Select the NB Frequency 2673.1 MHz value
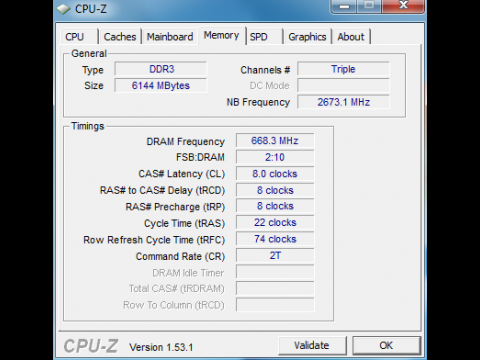The image size is (480, 360). tap(343, 102)
